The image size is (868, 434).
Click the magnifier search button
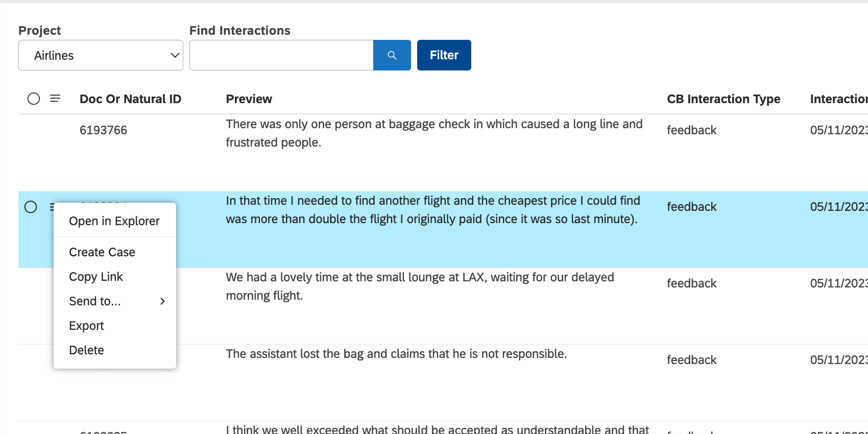[x=392, y=55]
